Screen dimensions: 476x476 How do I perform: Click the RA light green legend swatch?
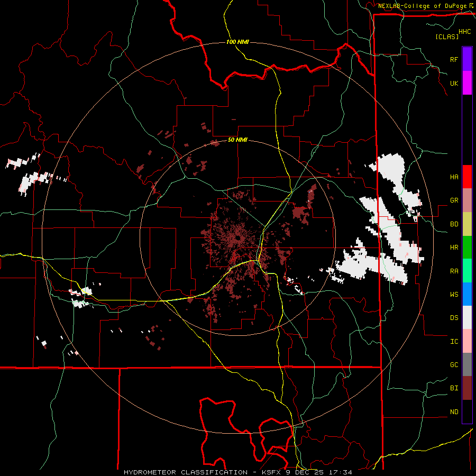pyautogui.click(x=467, y=271)
